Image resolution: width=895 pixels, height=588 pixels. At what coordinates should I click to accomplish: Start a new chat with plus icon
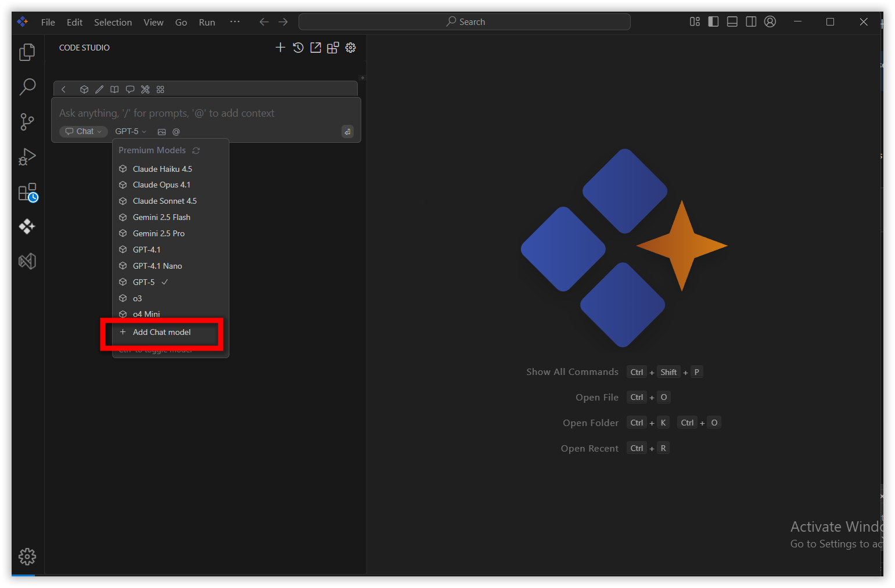tap(280, 48)
